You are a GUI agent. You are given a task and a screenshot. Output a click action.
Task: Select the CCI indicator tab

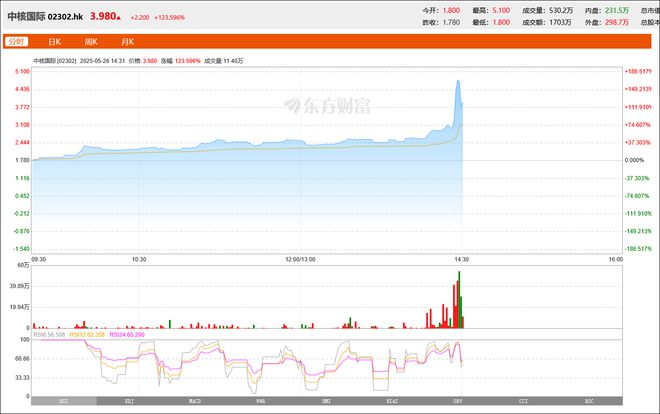523,401
